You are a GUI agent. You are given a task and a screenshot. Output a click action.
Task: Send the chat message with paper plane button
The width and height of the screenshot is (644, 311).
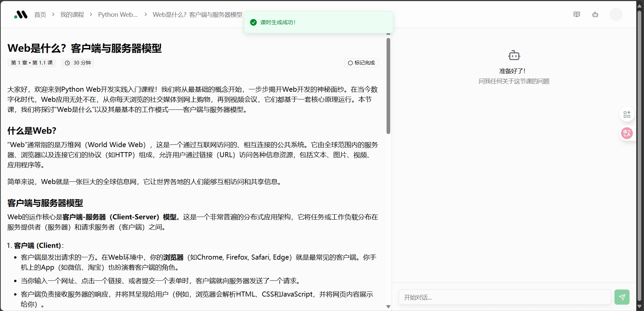622,297
